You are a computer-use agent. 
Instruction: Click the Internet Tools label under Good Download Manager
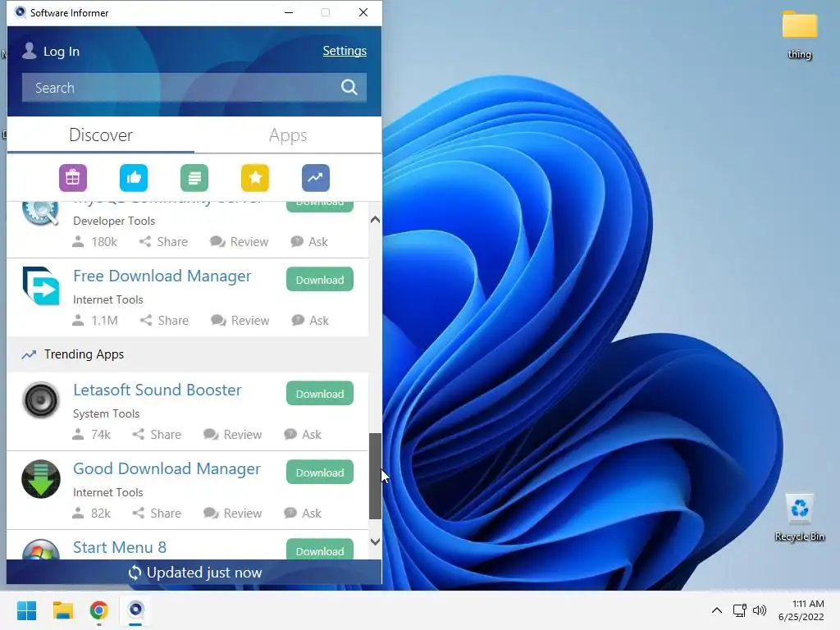[x=108, y=492]
